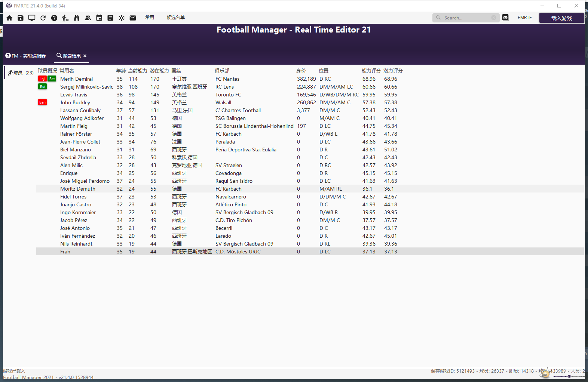Select player row John Buckley
588x382 pixels.
pos(310,102)
